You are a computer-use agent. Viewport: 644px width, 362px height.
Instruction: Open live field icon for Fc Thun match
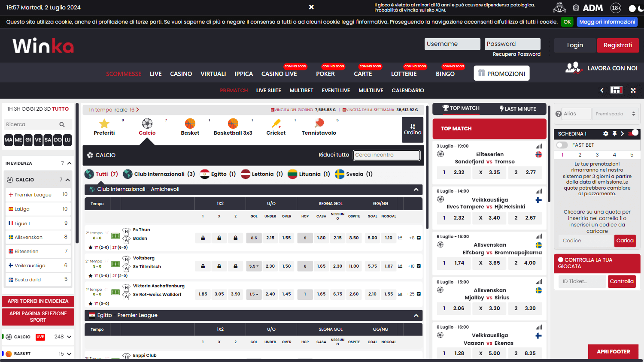point(115,236)
